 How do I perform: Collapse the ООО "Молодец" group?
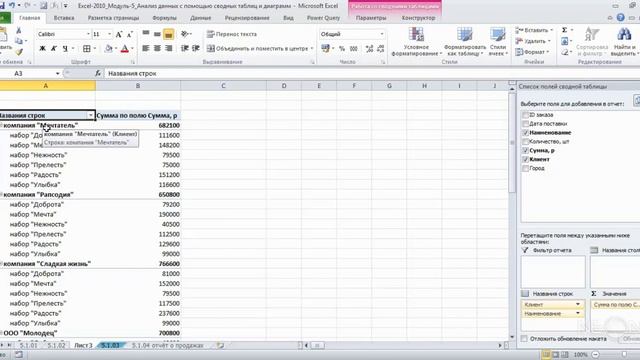tap(1, 333)
